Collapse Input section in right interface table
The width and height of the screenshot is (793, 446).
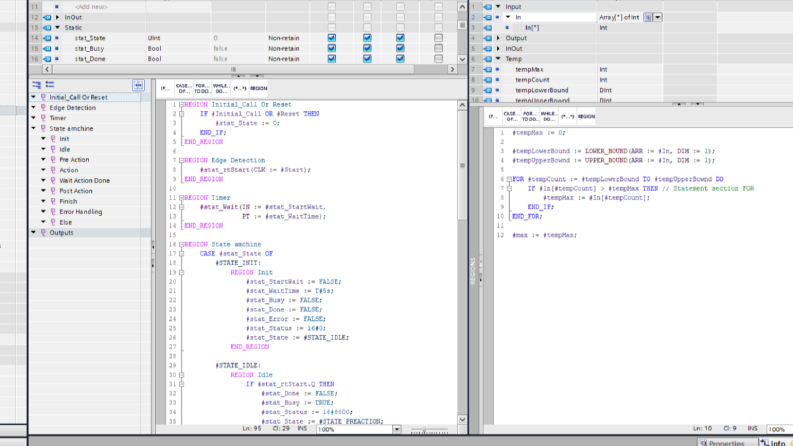pos(498,7)
